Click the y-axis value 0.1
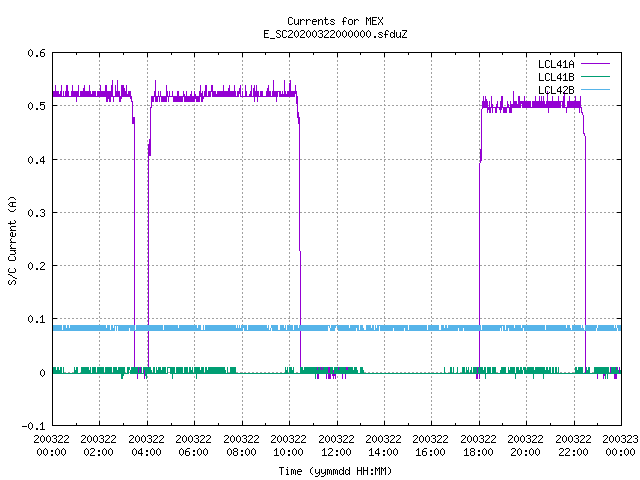 [x=36, y=319]
